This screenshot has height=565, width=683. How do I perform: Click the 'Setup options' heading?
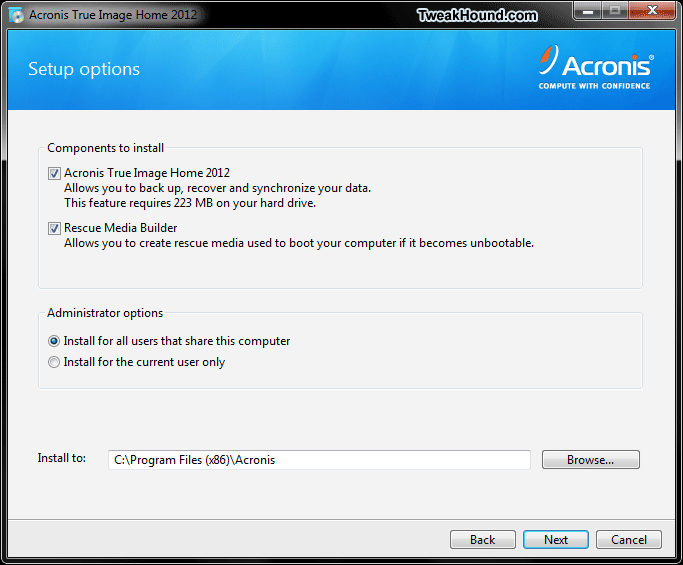pos(84,69)
